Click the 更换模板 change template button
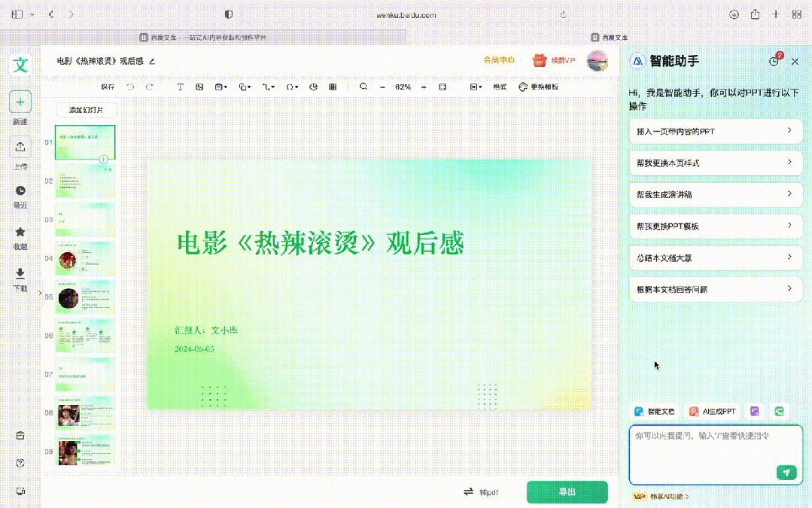This screenshot has width=812, height=508. click(539, 87)
